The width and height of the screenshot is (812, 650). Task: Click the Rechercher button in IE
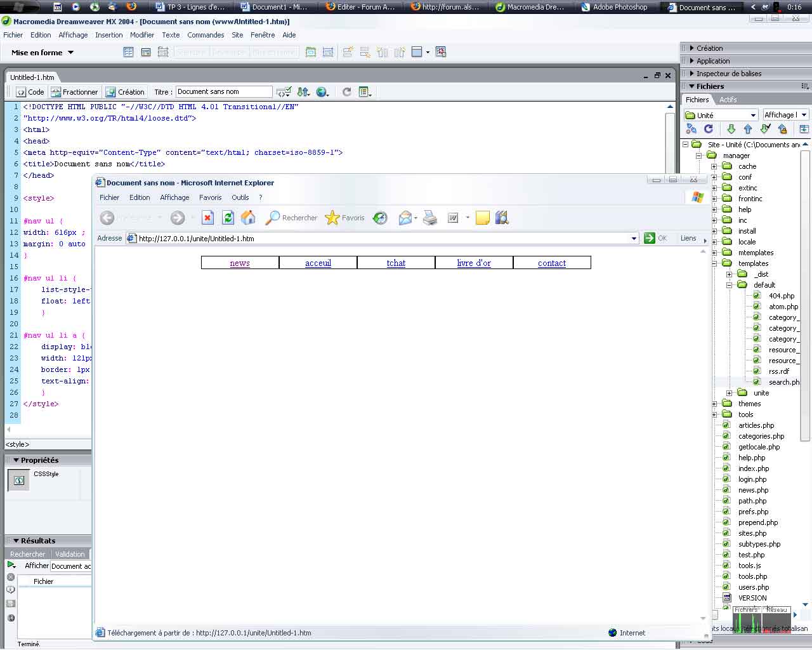(292, 218)
